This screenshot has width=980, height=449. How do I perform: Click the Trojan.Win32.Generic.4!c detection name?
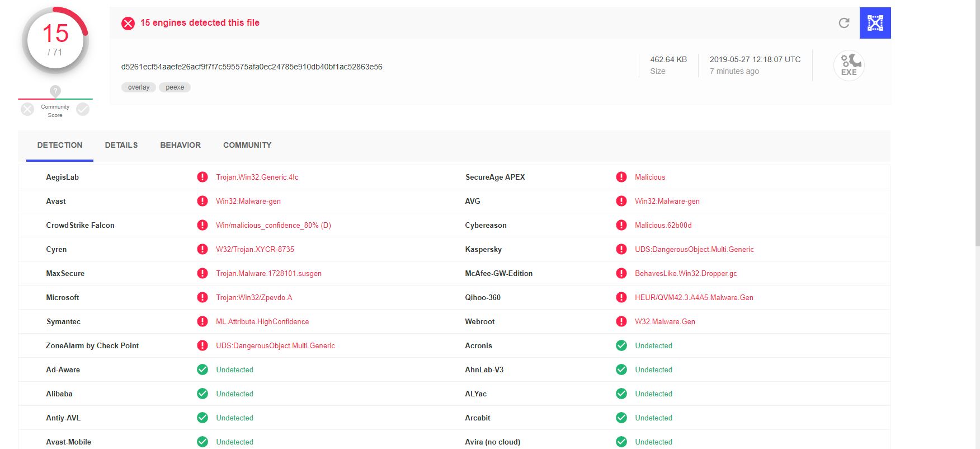coord(257,177)
